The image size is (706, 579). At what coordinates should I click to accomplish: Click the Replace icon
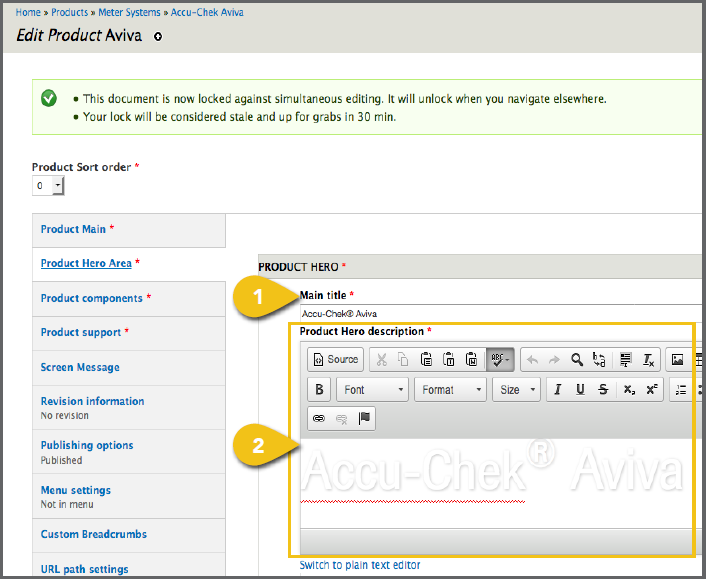pos(599,359)
